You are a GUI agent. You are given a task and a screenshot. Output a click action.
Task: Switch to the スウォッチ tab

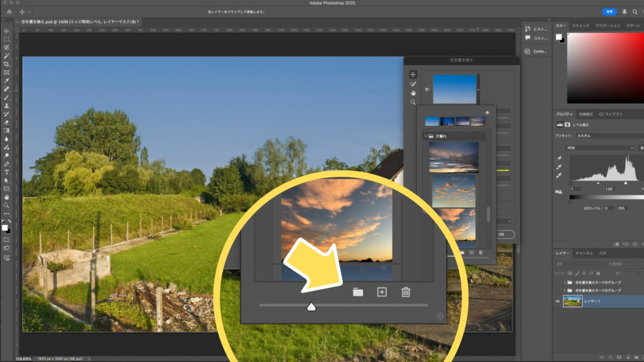point(580,26)
